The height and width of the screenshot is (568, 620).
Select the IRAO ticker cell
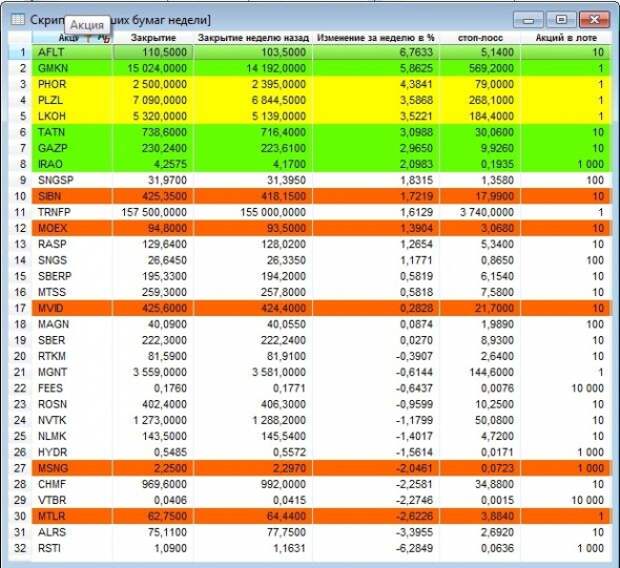72,164
